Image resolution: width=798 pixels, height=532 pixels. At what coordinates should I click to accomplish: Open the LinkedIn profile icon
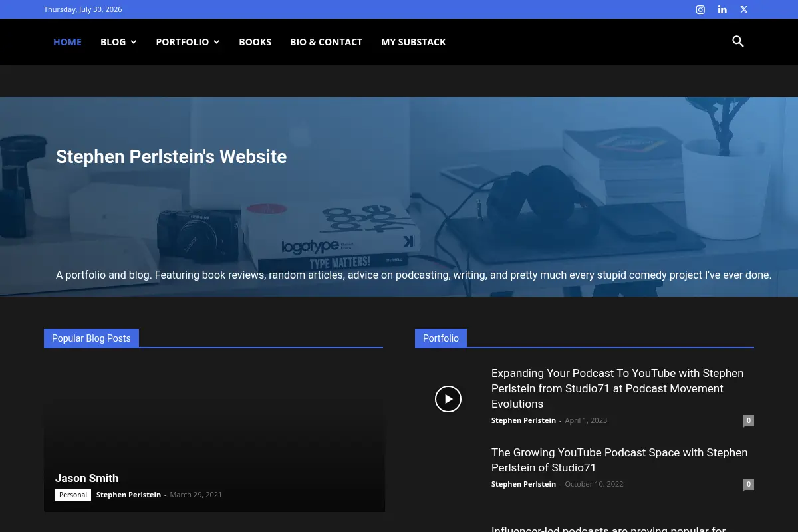[722, 9]
